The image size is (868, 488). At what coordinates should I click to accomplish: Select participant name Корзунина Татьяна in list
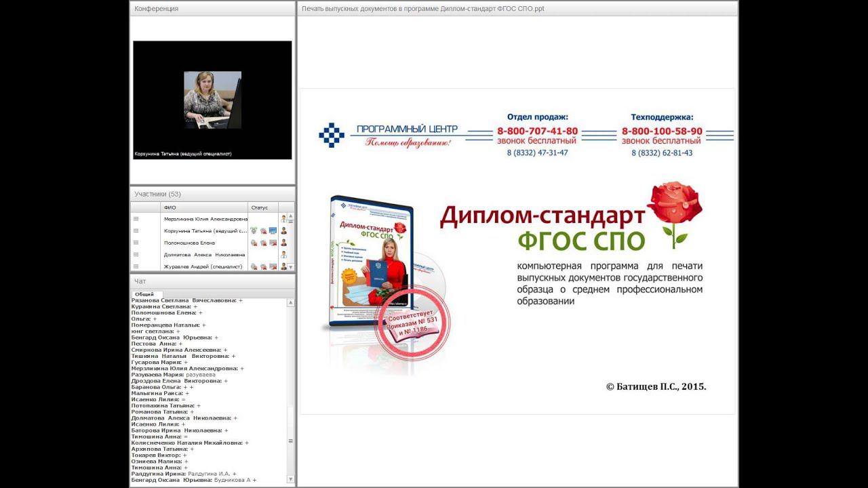click(205, 231)
